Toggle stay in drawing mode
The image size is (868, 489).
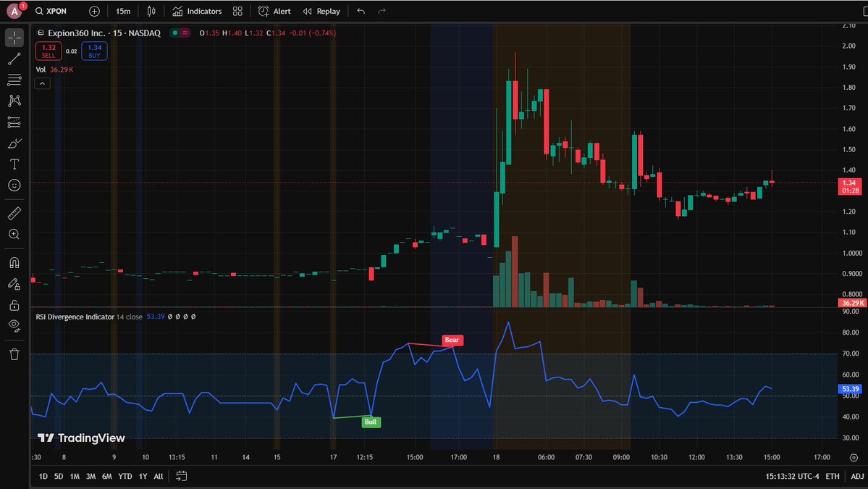tap(14, 284)
